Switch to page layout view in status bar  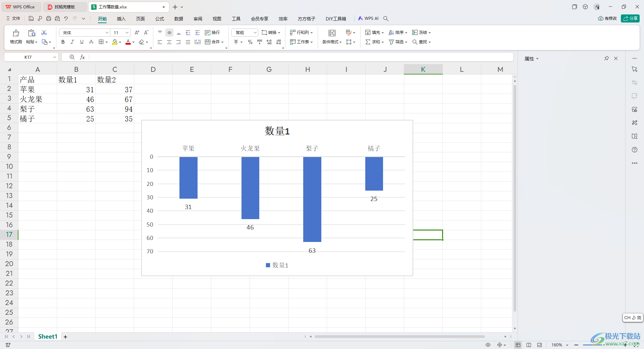pos(529,345)
